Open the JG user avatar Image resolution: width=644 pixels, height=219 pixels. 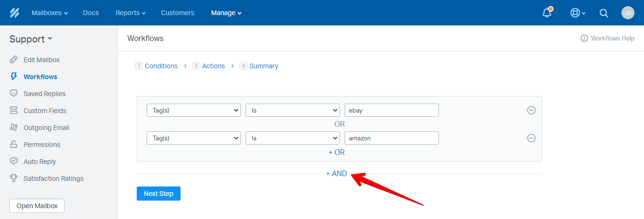point(628,13)
